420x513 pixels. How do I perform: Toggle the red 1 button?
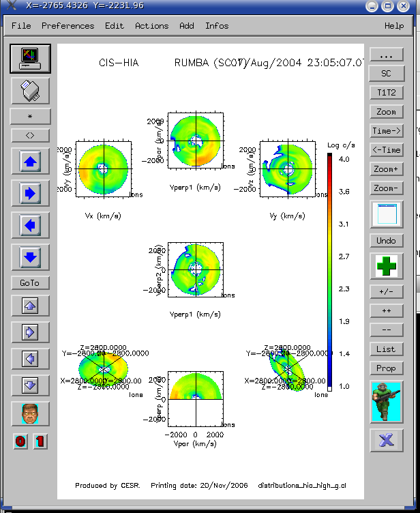pyautogui.click(x=40, y=441)
